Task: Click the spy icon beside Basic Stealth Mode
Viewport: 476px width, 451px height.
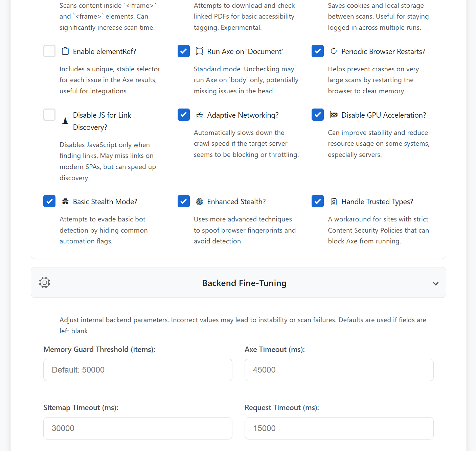Action: [x=65, y=201]
